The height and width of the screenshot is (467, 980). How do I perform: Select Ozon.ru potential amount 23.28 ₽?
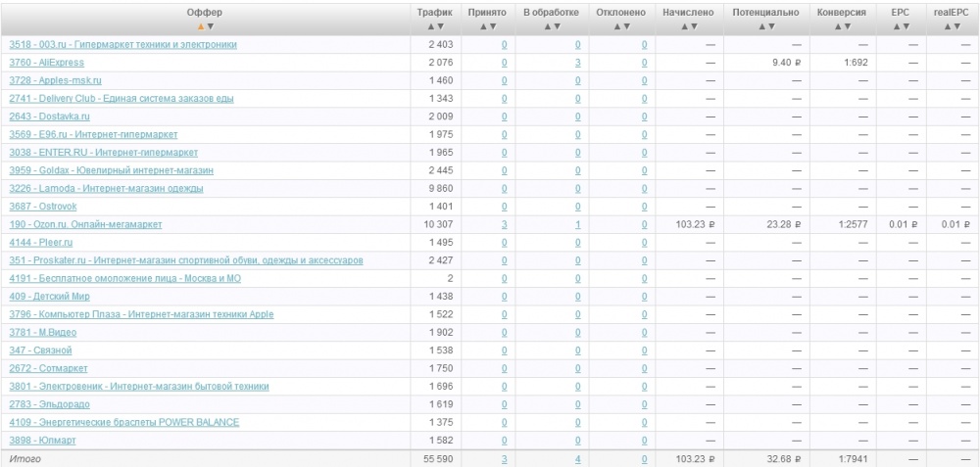click(x=784, y=224)
